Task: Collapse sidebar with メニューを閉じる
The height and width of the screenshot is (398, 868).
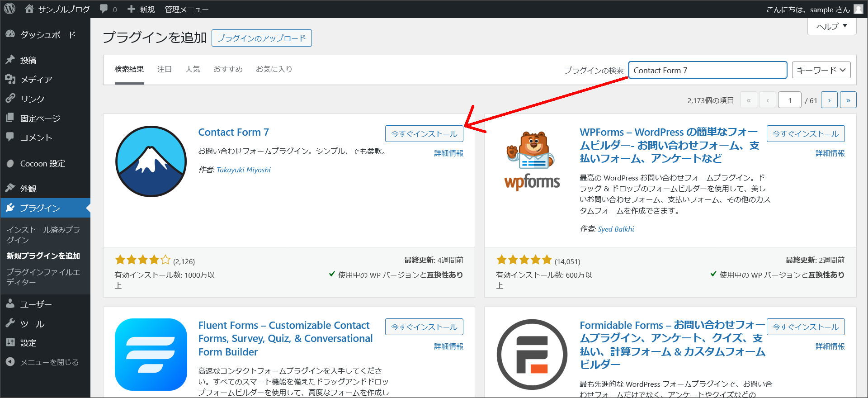Action: click(49, 362)
